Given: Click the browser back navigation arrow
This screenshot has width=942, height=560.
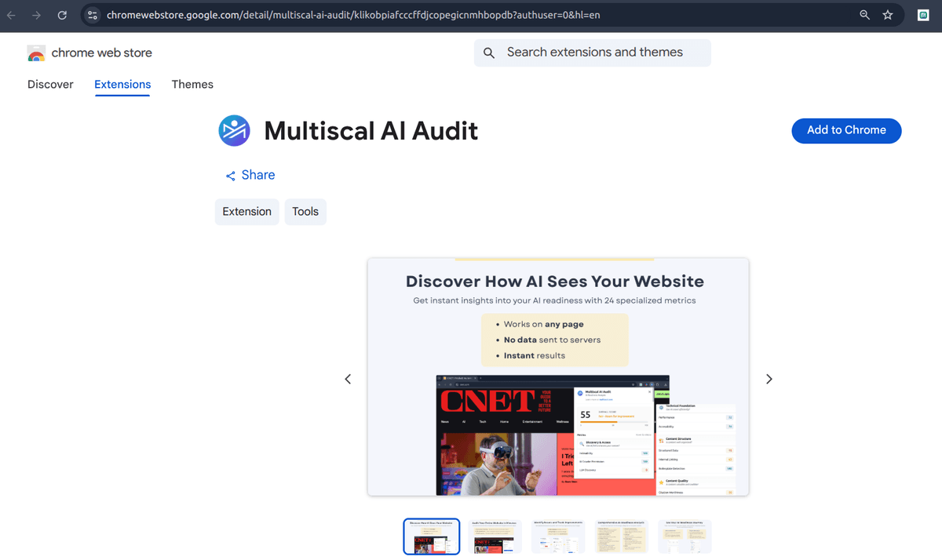Looking at the screenshot, I should click(x=13, y=15).
